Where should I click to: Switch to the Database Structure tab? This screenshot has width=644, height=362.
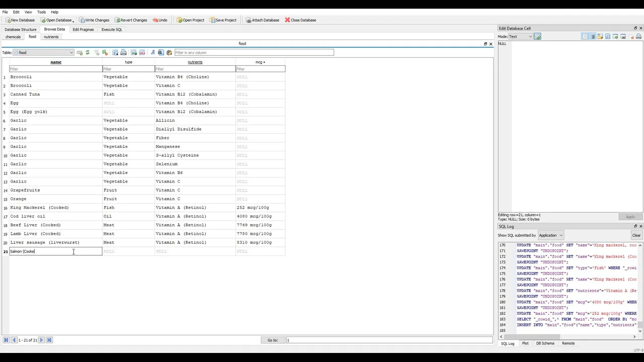click(x=21, y=29)
